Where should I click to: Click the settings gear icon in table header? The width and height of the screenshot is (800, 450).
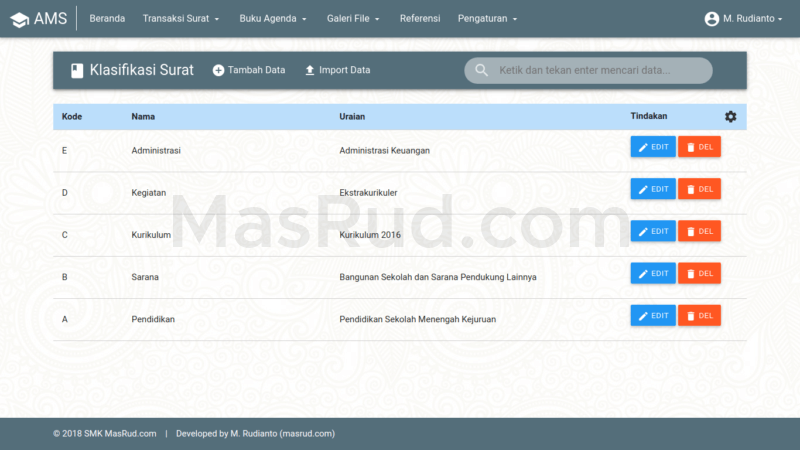[x=730, y=117]
